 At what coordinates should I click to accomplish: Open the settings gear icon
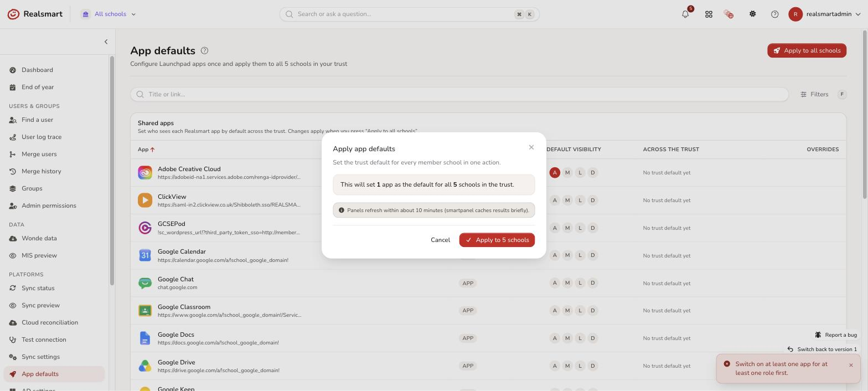[752, 14]
